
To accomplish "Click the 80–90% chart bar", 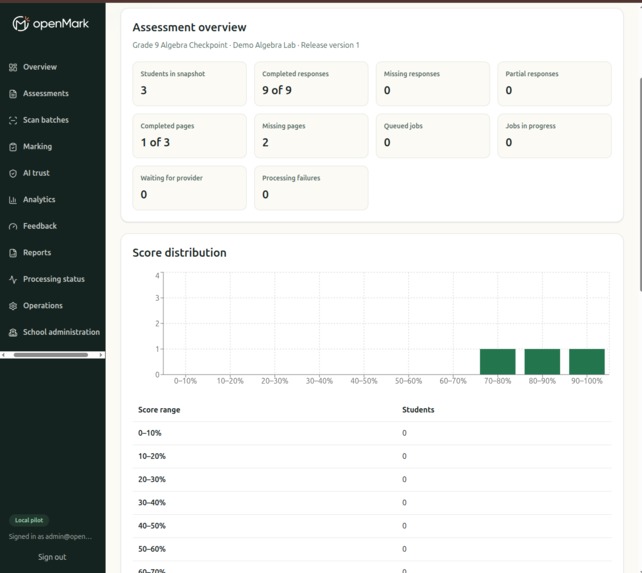I will pyautogui.click(x=542, y=362).
